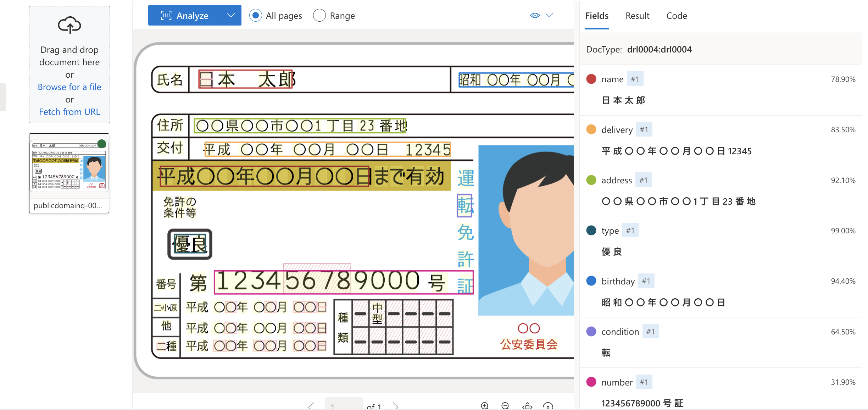The width and height of the screenshot is (868, 410).
Task: Click the orange color dot beside delivery field
Action: tap(591, 129)
